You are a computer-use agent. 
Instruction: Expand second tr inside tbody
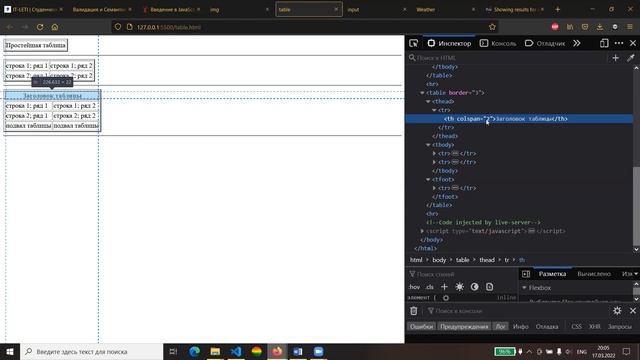[434, 162]
